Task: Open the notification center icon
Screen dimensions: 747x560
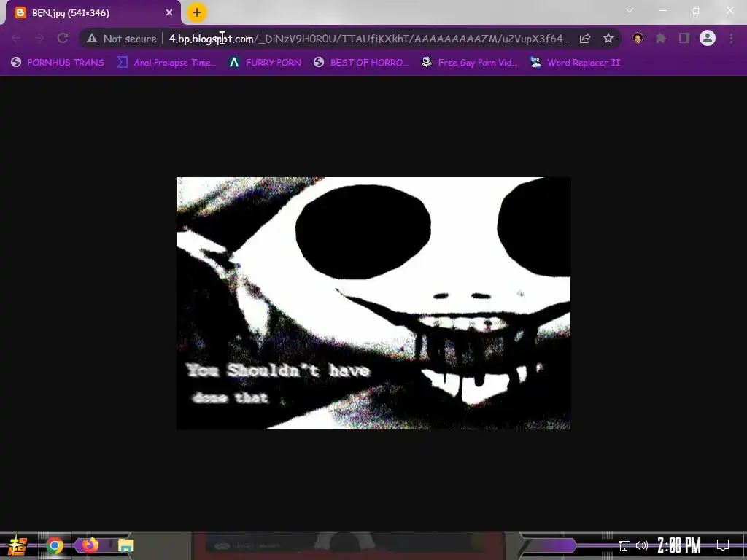Action: (x=723, y=545)
